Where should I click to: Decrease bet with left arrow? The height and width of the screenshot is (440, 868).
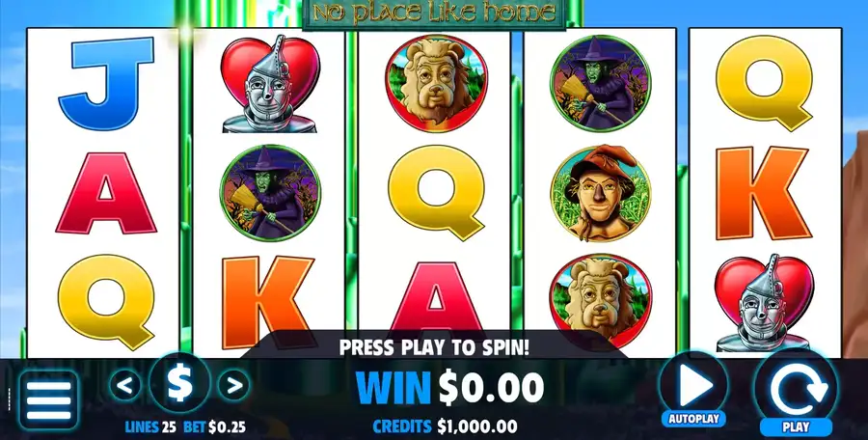click(124, 385)
